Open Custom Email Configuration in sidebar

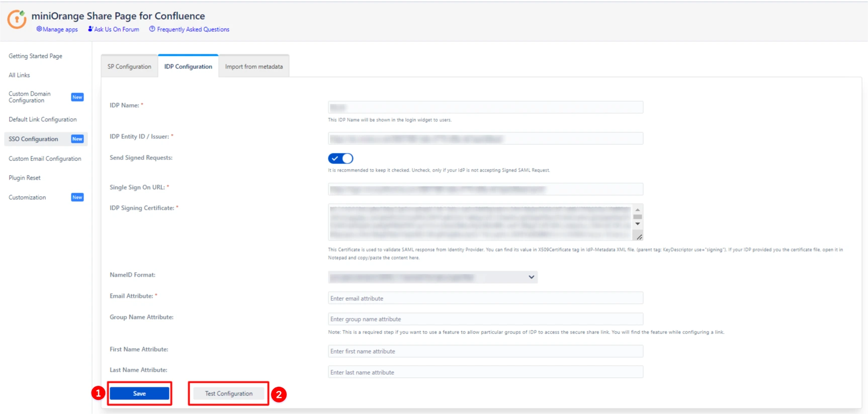(45, 159)
